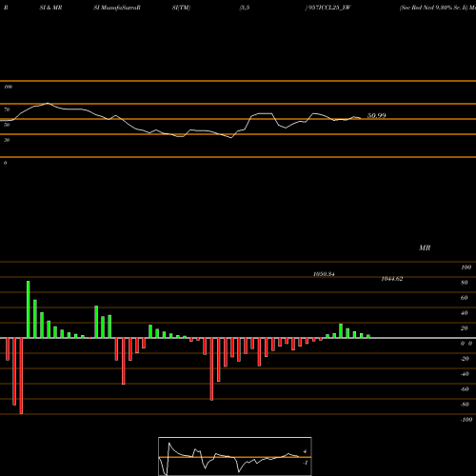Click the peak of the RSI line
This screenshot has width=476, height=476.
tap(48, 103)
